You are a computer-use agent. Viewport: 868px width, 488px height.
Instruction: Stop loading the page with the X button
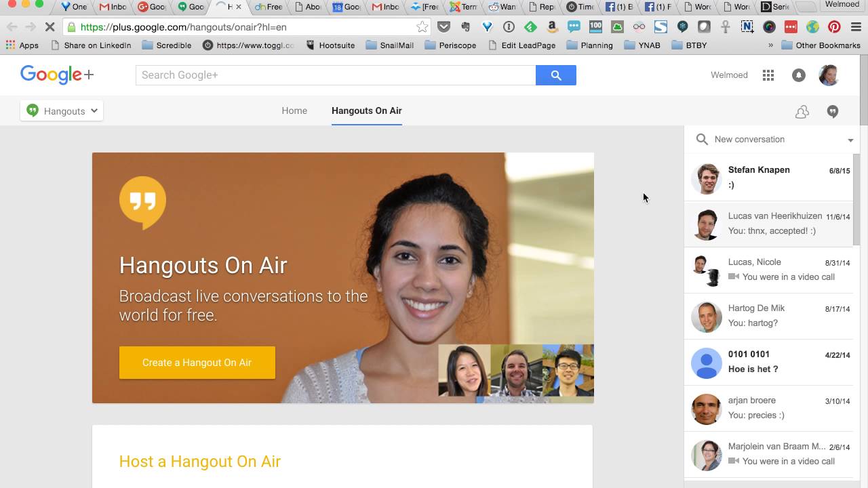(x=50, y=27)
